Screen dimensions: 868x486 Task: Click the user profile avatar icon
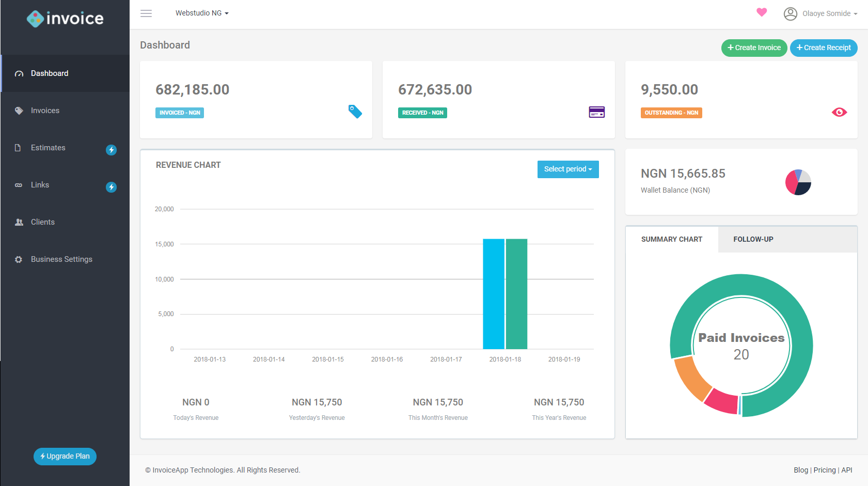click(790, 14)
